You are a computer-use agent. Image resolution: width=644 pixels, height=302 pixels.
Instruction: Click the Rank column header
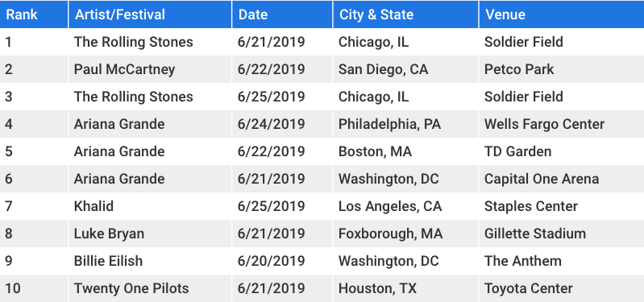34,14
